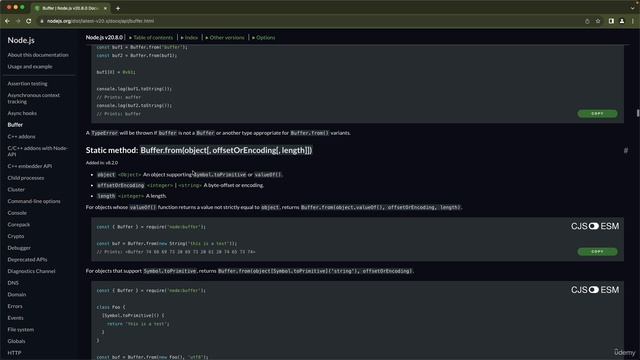Reload the page with refresh icon
640x360 pixels.
[x=29, y=21]
